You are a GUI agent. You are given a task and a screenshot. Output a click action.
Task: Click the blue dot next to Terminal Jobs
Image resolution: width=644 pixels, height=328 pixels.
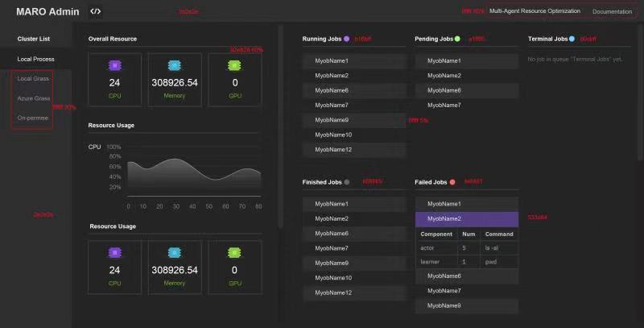tap(572, 39)
